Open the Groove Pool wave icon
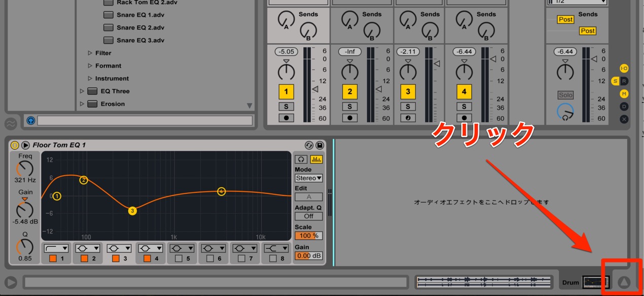This screenshot has height=296, width=644. (11, 123)
